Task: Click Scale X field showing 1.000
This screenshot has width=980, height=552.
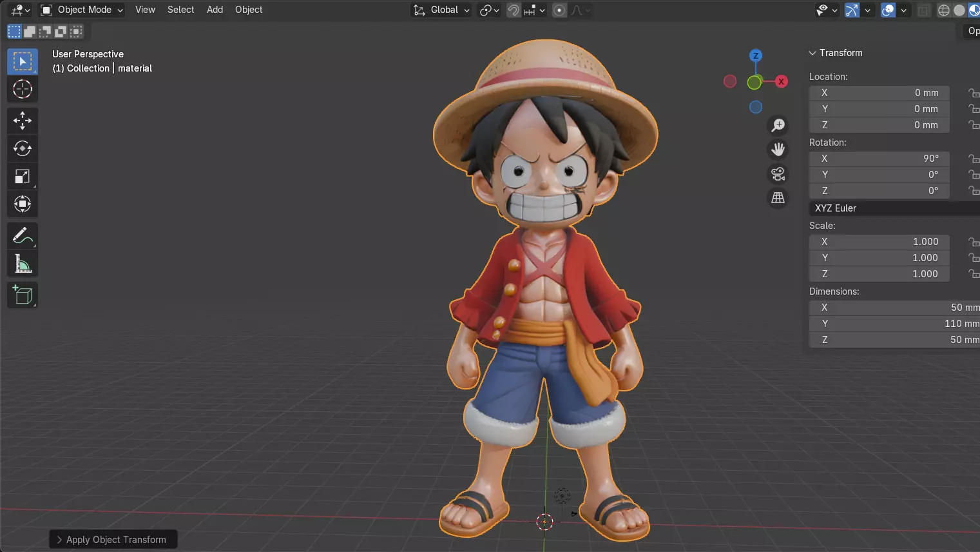Action: [879, 242]
